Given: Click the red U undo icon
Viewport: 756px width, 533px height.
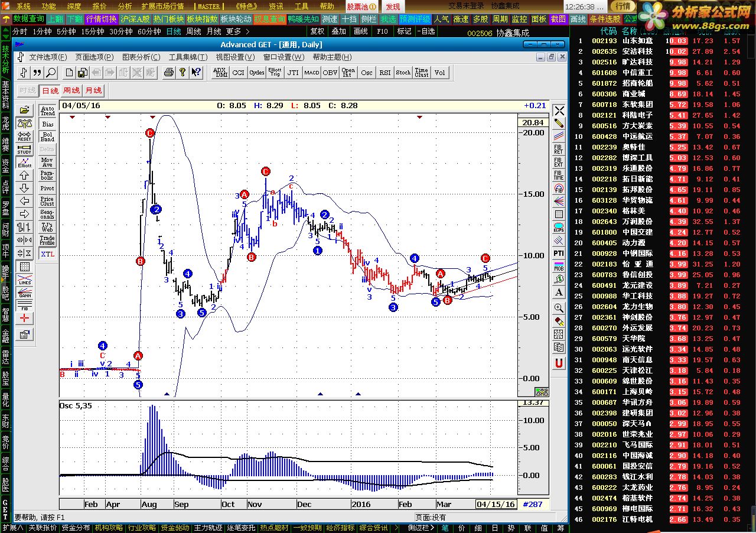Looking at the screenshot, I should click(559, 363).
